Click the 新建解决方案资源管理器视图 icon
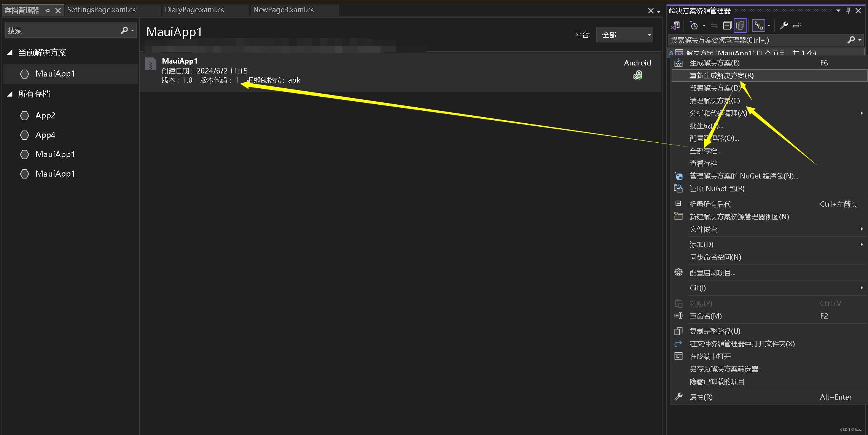The image size is (868, 435). (678, 216)
